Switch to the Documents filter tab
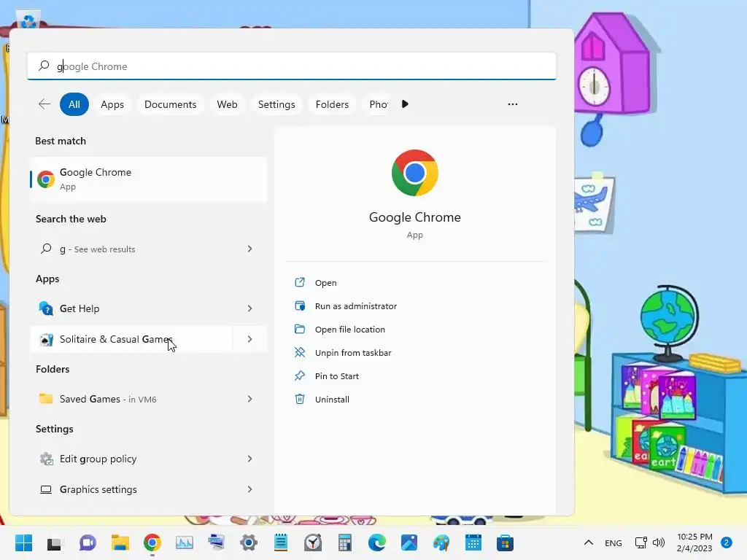The image size is (747, 560). click(171, 104)
